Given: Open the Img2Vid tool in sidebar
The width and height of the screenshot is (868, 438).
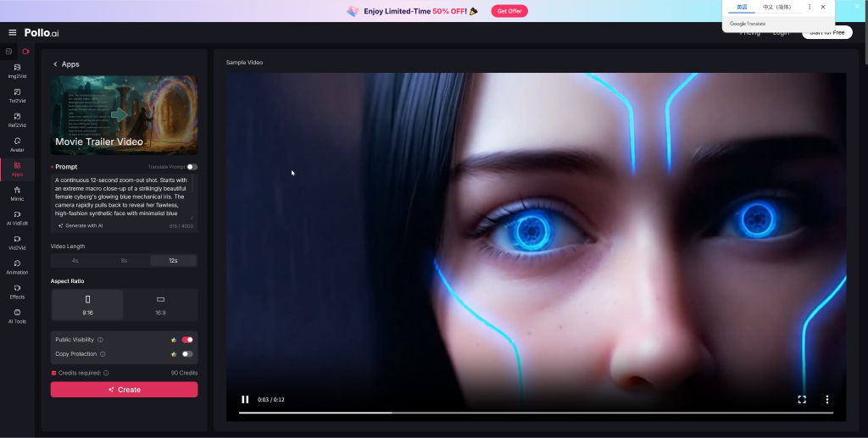Looking at the screenshot, I should pos(17,70).
